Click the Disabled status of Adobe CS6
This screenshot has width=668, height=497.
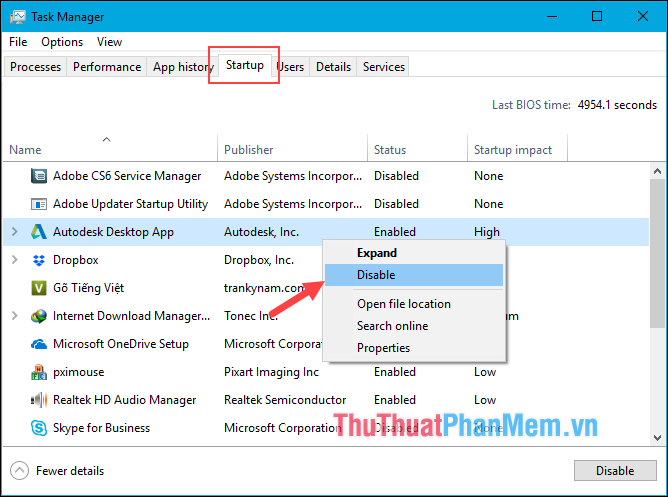[396, 176]
